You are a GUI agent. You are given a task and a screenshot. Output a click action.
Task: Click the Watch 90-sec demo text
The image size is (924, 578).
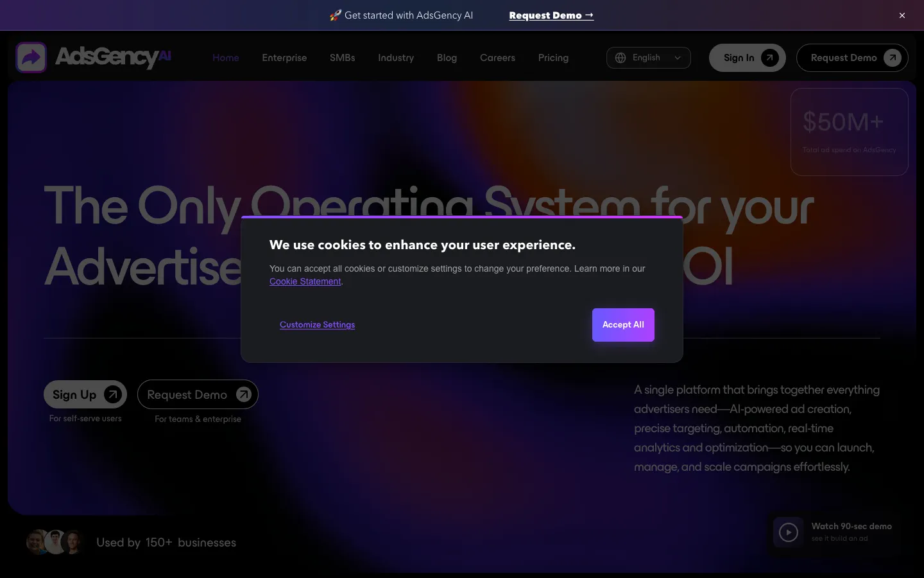pyautogui.click(x=851, y=526)
